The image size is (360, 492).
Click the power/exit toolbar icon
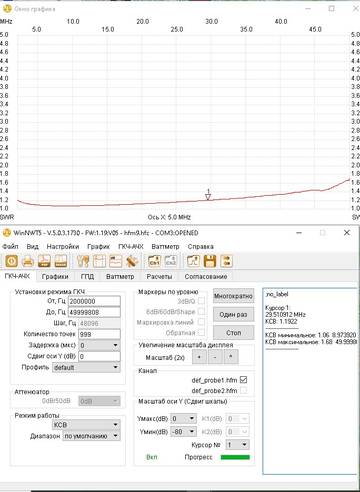pyautogui.click(x=11, y=261)
